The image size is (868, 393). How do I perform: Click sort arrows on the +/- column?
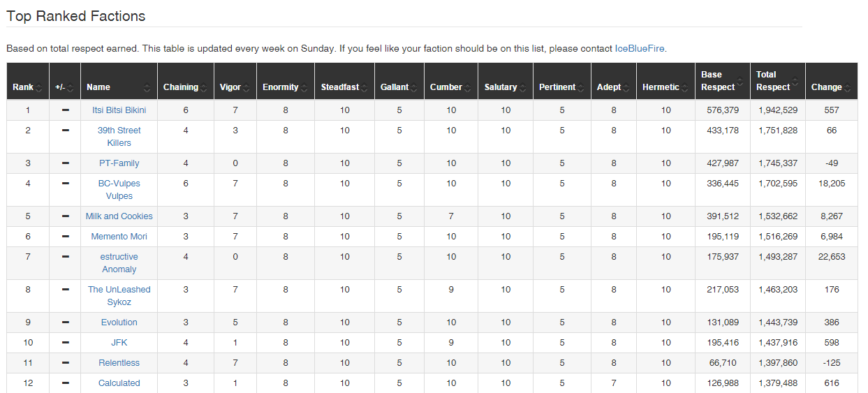coord(71,88)
